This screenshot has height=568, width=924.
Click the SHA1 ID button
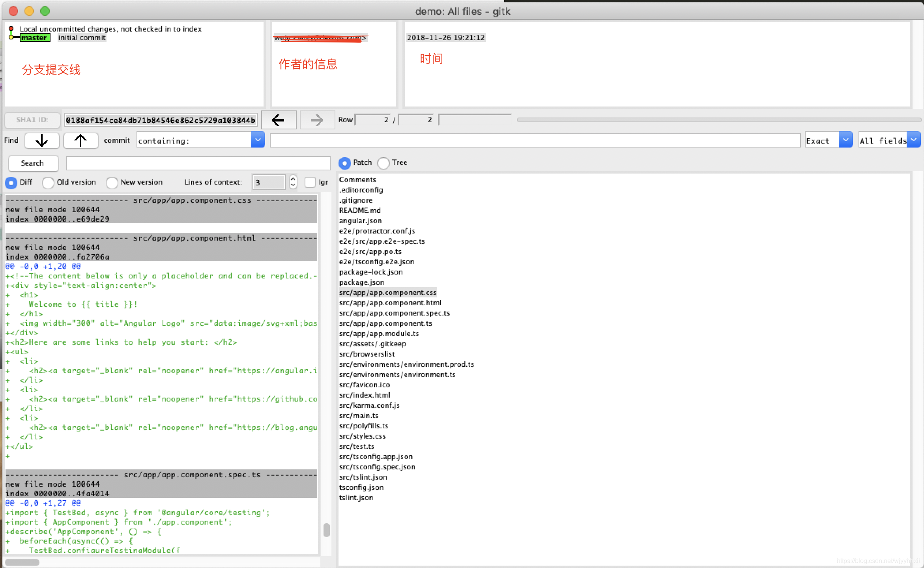pos(32,120)
